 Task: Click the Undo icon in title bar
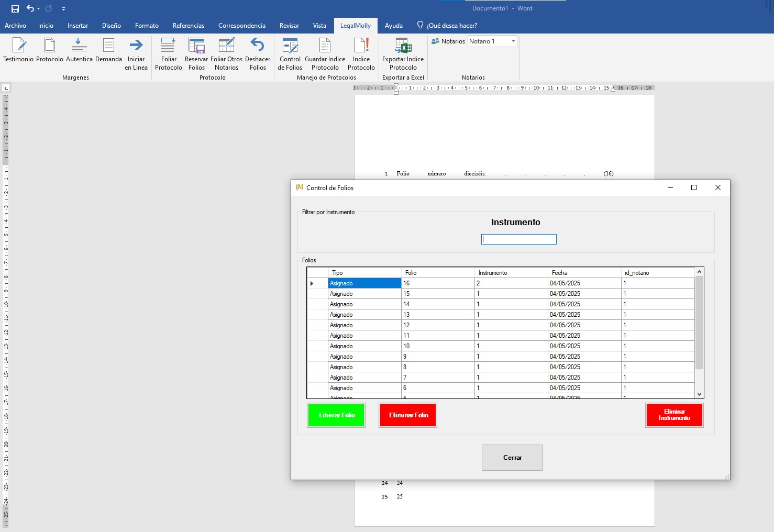(30, 8)
